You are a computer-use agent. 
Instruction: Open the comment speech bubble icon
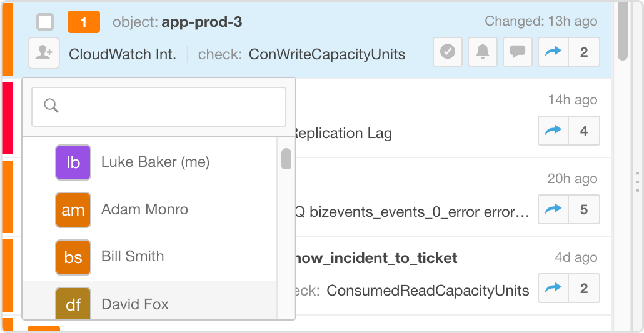tap(517, 52)
